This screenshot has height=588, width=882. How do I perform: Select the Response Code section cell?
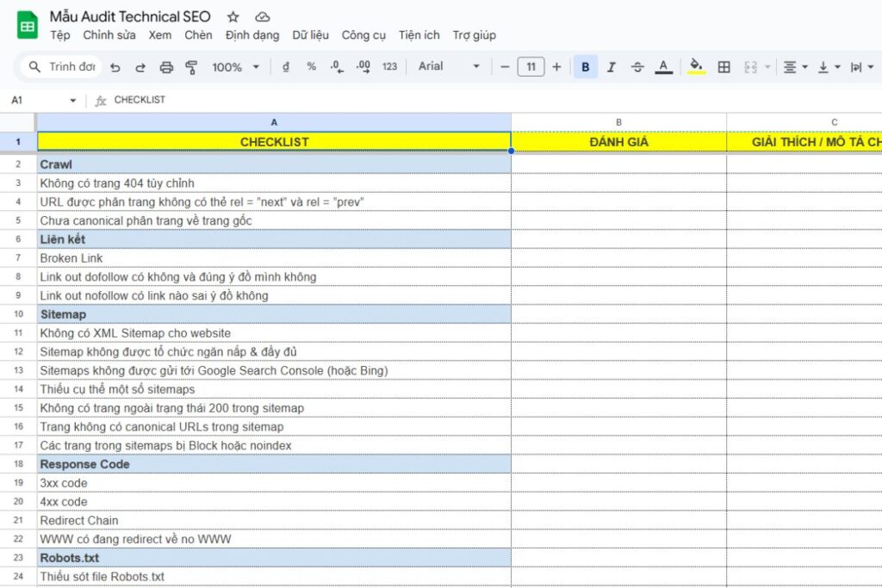click(274, 464)
